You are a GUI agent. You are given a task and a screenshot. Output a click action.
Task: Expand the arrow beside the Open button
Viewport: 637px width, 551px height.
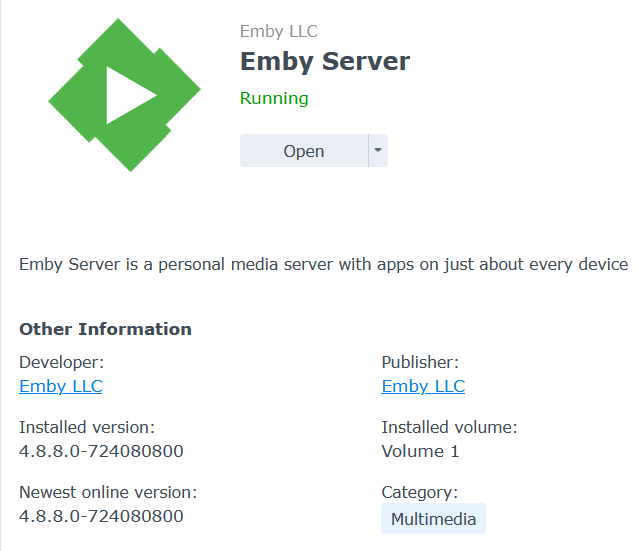pos(377,151)
